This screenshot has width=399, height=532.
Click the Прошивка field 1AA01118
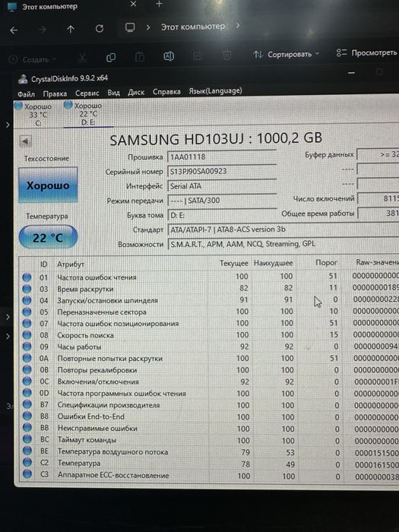coord(222,157)
